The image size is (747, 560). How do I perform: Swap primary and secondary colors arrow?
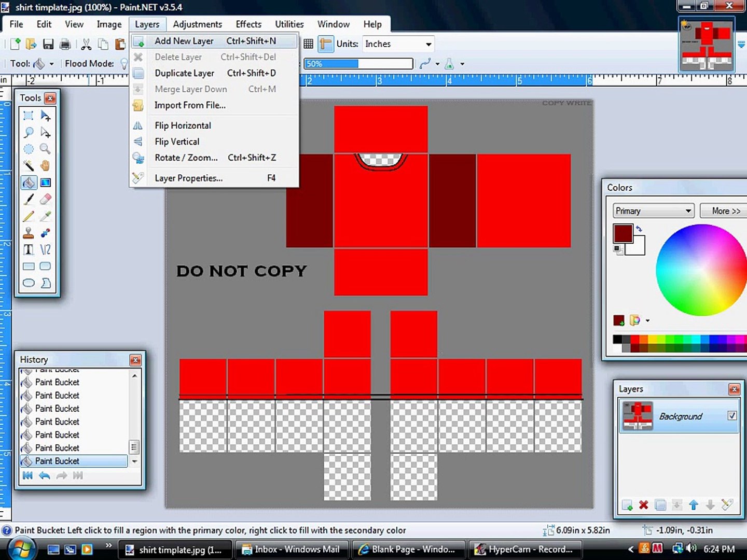[640, 228]
